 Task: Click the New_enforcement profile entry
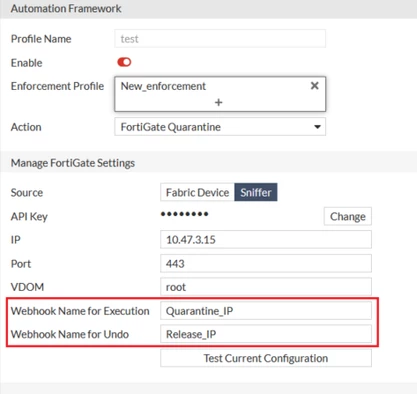(x=163, y=86)
